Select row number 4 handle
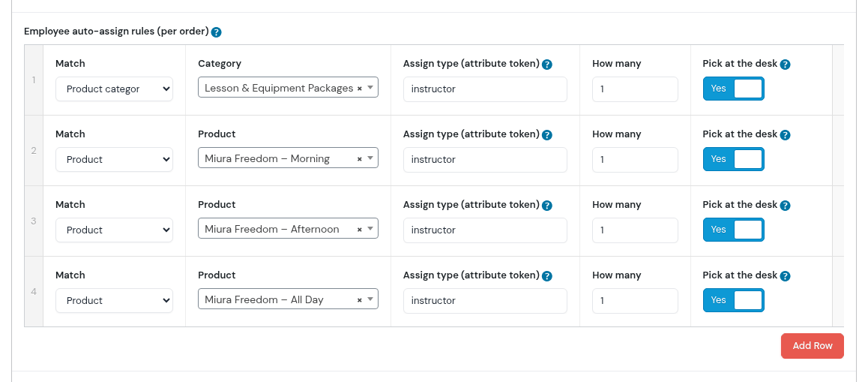This screenshot has width=868, height=382. pyautogui.click(x=34, y=291)
